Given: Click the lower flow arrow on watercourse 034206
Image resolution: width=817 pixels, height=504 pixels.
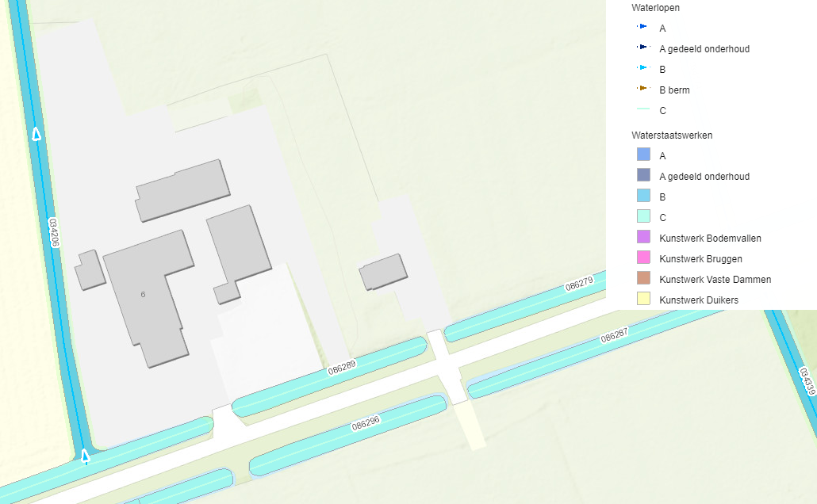Looking at the screenshot, I should pos(86,456).
